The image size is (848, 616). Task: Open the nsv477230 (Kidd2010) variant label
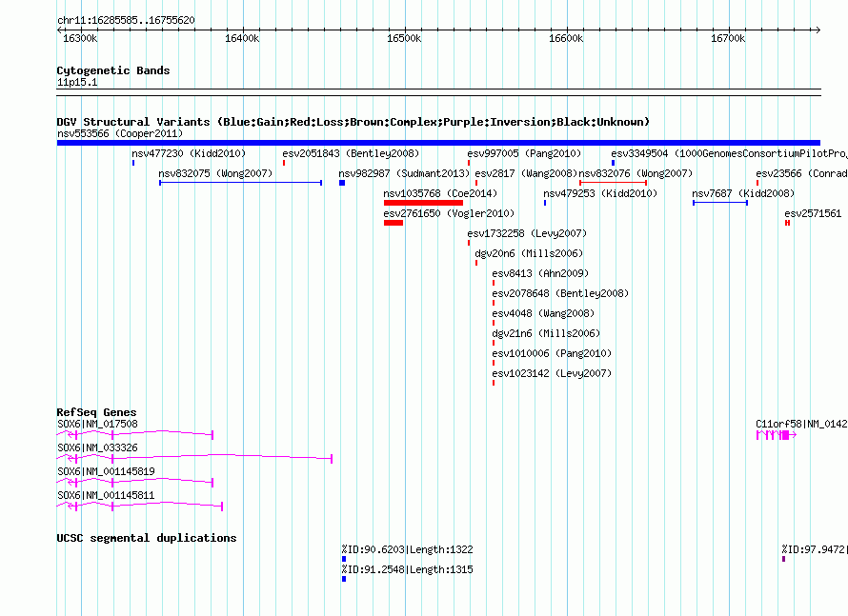(x=189, y=153)
